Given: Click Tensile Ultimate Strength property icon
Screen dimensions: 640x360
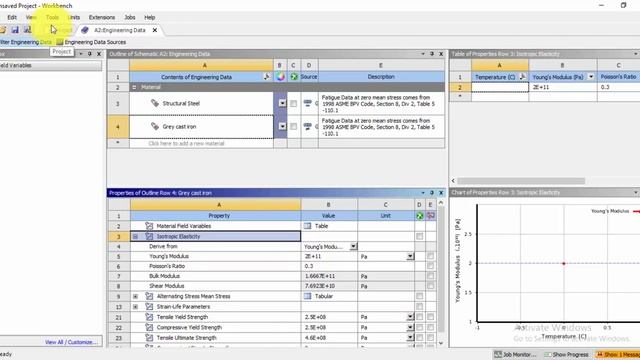Looking at the screenshot, I should [x=149, y=338].
